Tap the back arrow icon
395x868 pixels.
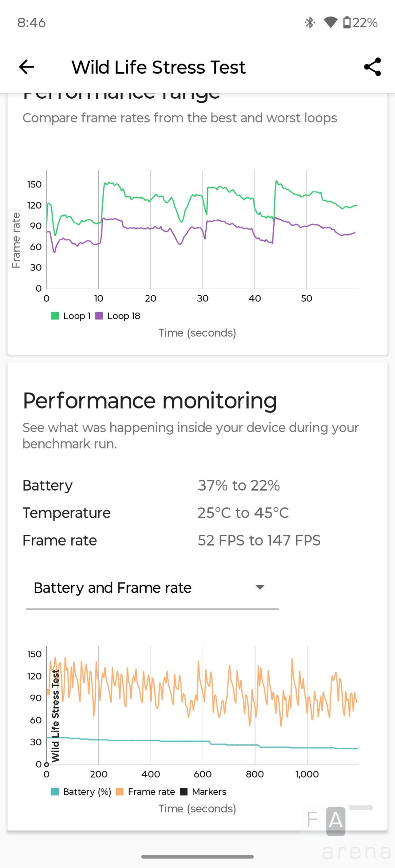pyautogui.click(x=26, y=67)
